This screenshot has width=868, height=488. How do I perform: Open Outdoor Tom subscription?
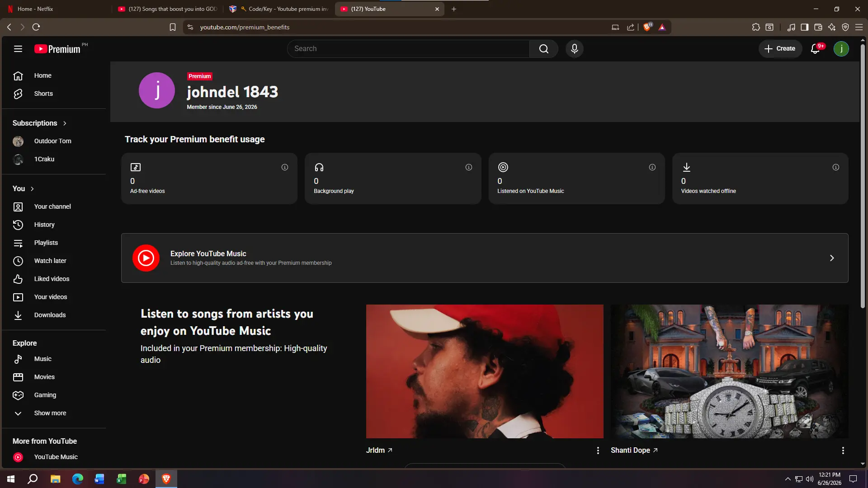[54, 141]
